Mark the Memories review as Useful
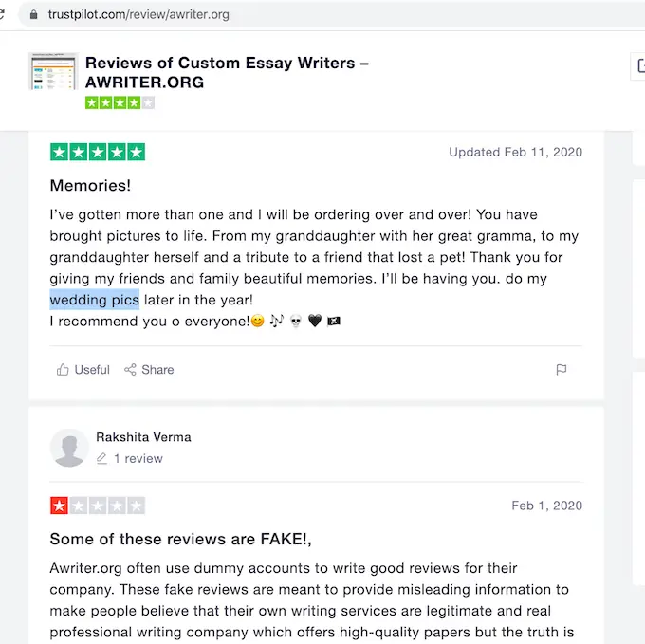 point(92,370)
